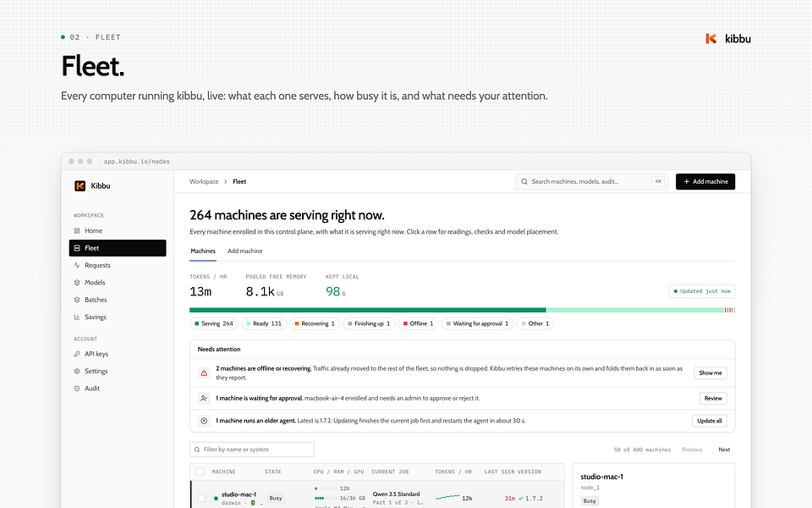Go to the Next page of machines

[x=724, y=450]
